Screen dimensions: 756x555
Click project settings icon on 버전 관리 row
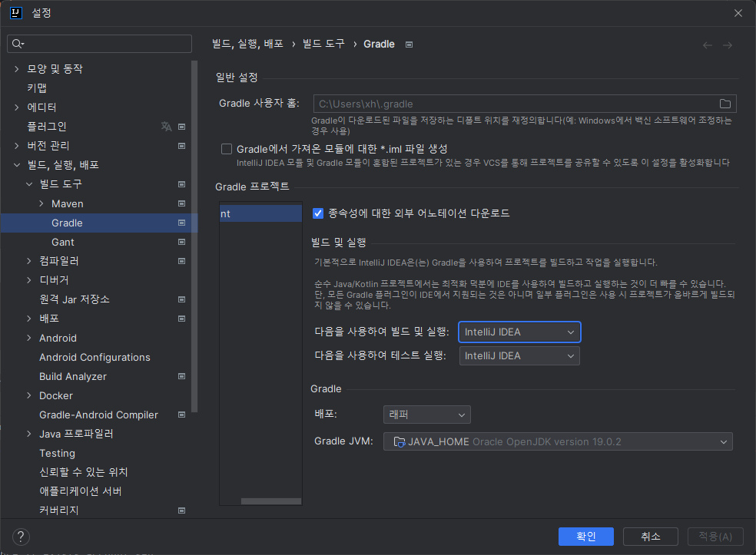[x=182, y=146]
